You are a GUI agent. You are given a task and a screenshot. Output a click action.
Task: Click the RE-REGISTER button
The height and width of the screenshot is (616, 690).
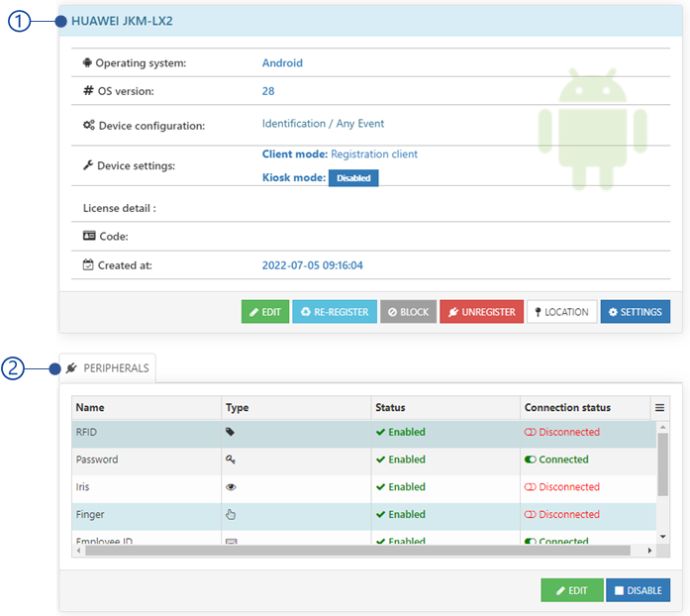coord(335,312)
